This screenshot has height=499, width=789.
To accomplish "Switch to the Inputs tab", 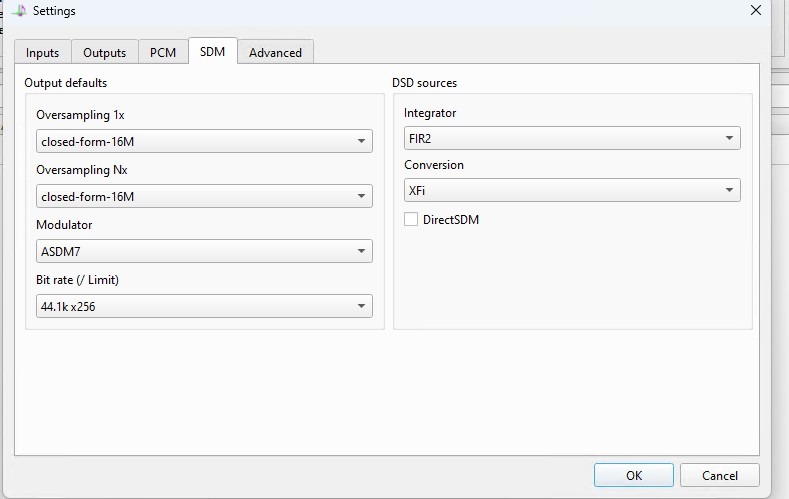I will click(43, 52).
